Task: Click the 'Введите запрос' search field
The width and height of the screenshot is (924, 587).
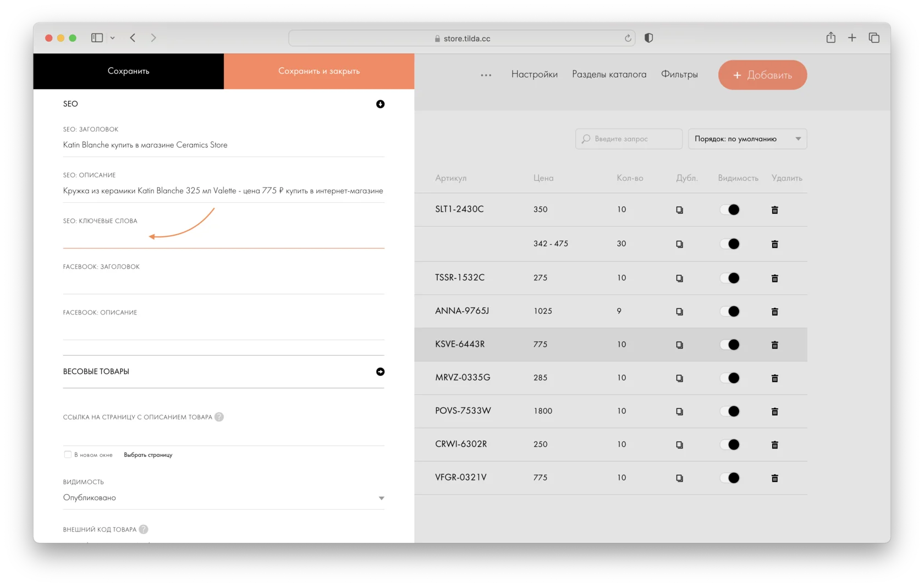Action: click(629, 139)
